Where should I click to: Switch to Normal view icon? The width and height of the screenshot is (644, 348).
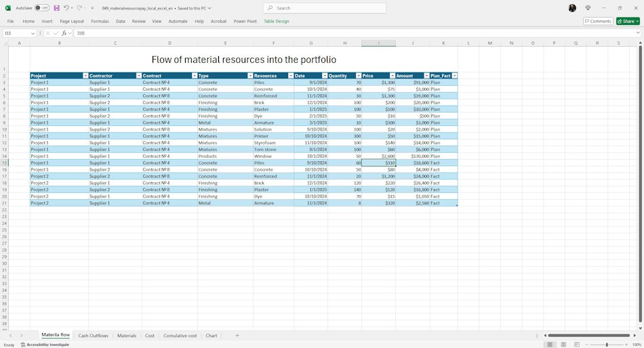[550, 345]
